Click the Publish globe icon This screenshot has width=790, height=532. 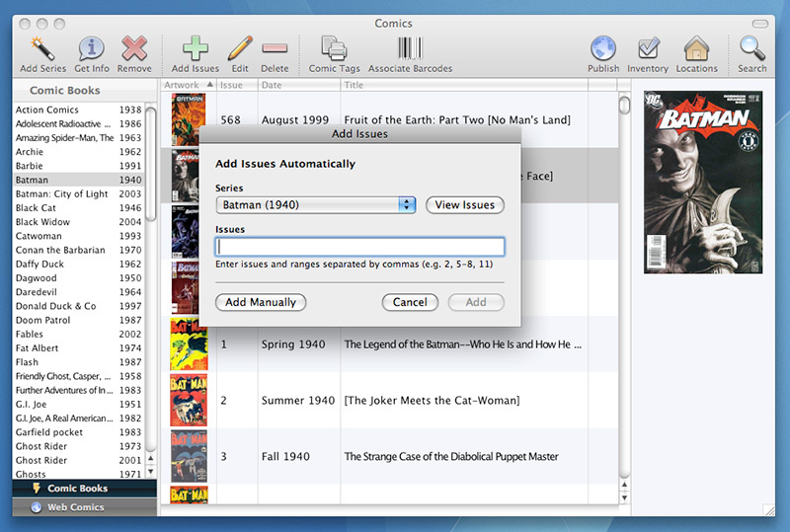tap(603, 48)
